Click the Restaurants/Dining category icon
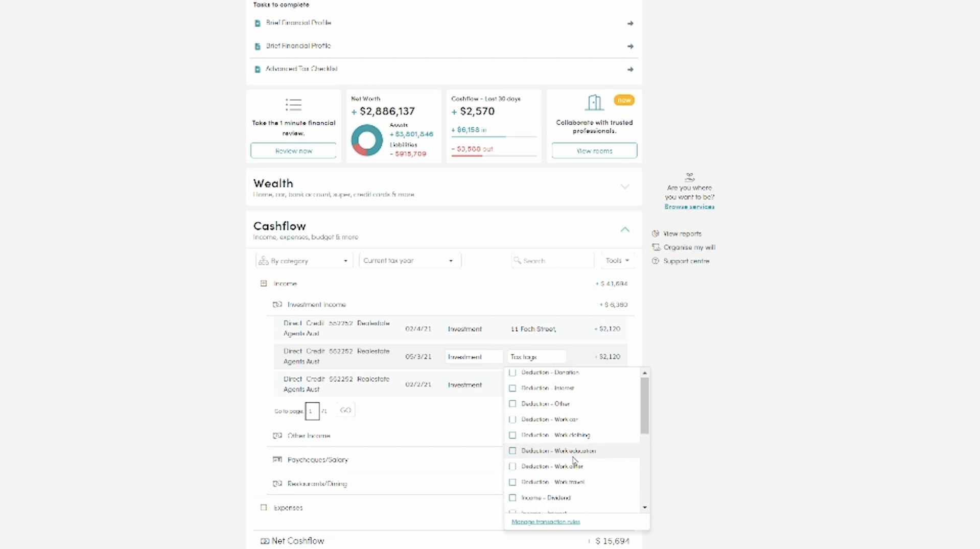The height and width of the screenshot is (549, 980). [x=277, y=484]
